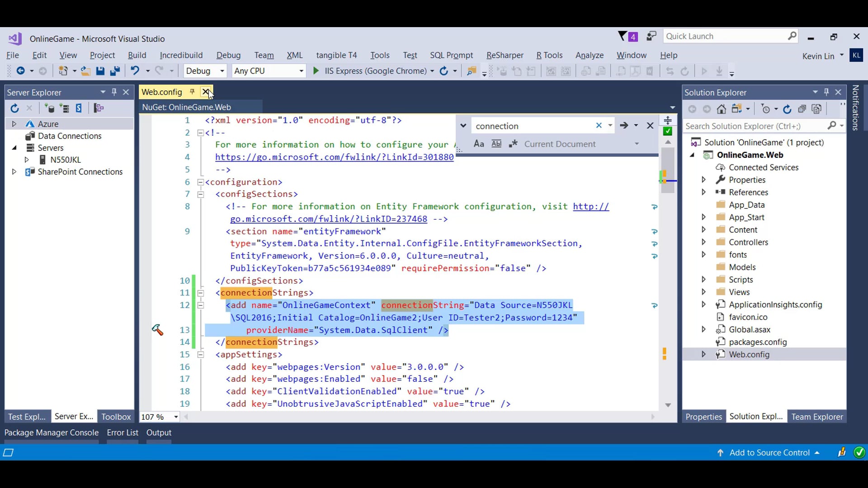Expand the References node
Image resolution: width=868 pixels, height=488 pixels.
(x=703, y=192)
